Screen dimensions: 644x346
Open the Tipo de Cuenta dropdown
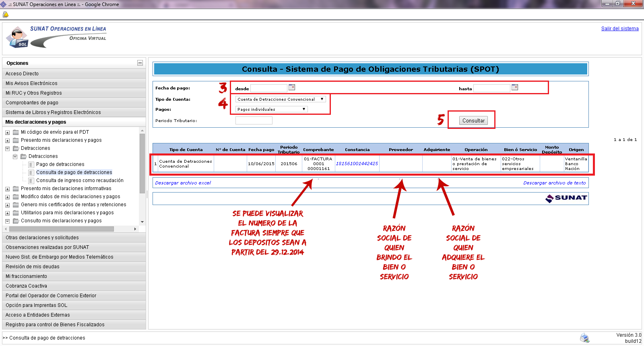tap(280, 99)
